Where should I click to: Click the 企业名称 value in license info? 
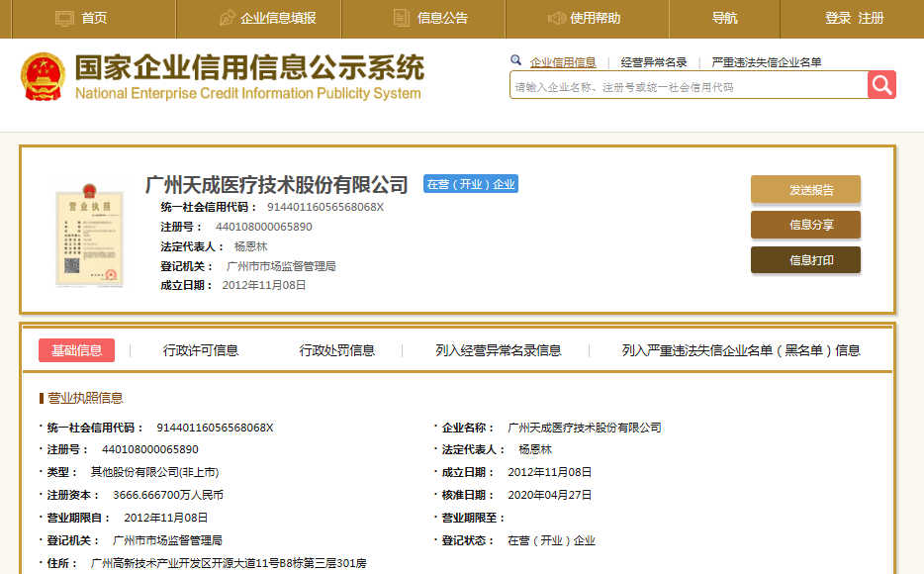584,428
